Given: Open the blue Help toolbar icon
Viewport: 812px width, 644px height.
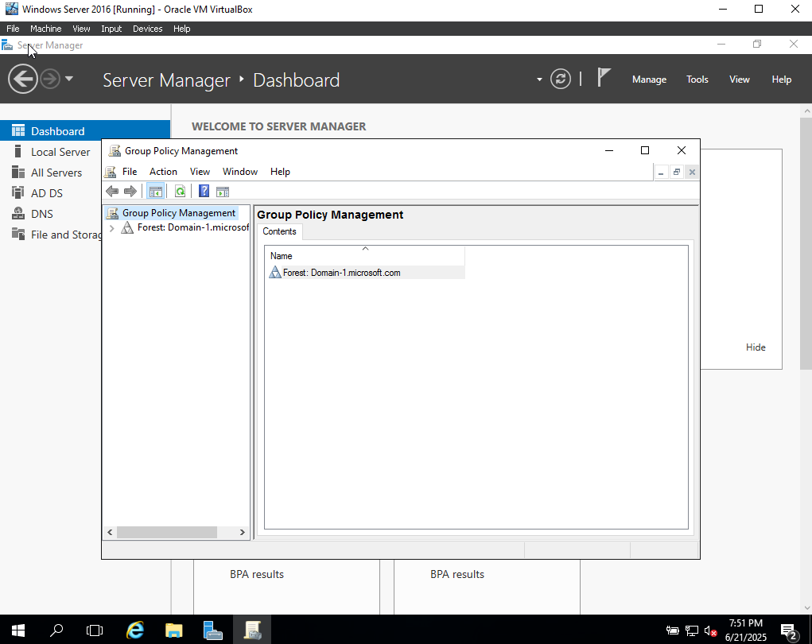Looking at the screenshot, I should (204, 192).
